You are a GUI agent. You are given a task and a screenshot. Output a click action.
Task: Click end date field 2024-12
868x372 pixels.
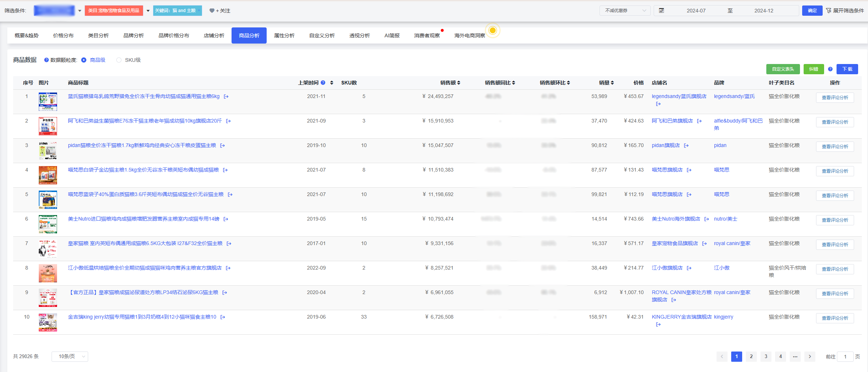[x=764, y=11]
